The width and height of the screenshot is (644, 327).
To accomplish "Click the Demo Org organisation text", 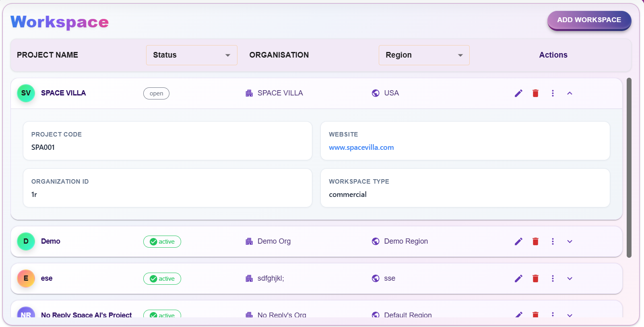I will (274, 241).
